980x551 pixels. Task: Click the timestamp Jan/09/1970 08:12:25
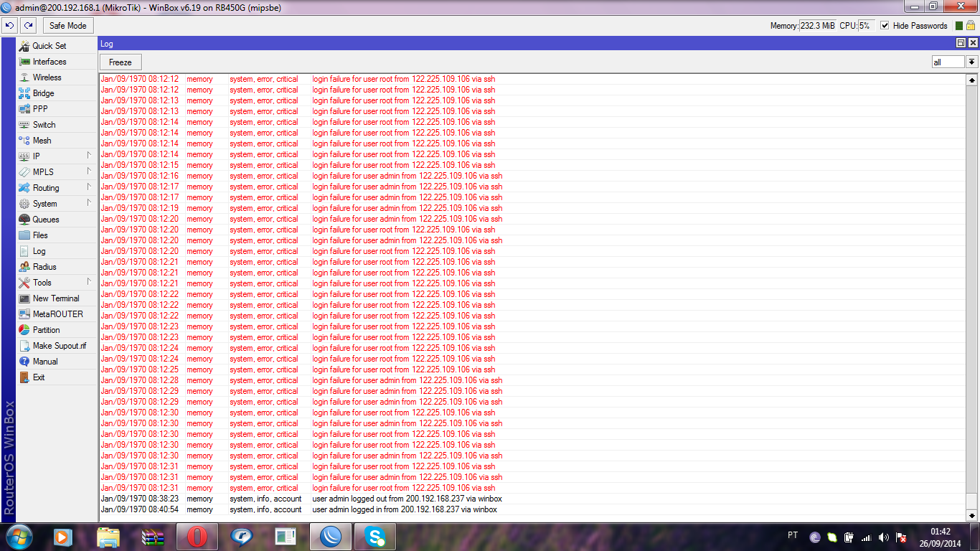pyautogui.click(x=140, y=369)
